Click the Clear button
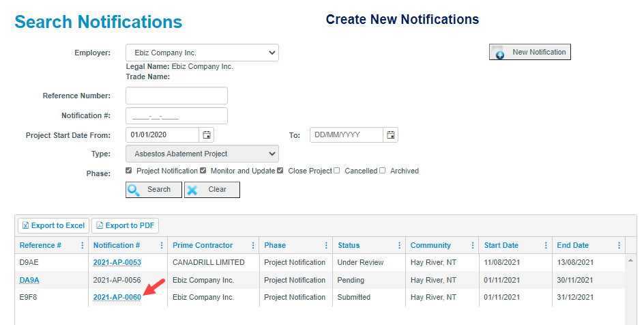The width and height of the screenshot is (644, 325). [212, 189]
